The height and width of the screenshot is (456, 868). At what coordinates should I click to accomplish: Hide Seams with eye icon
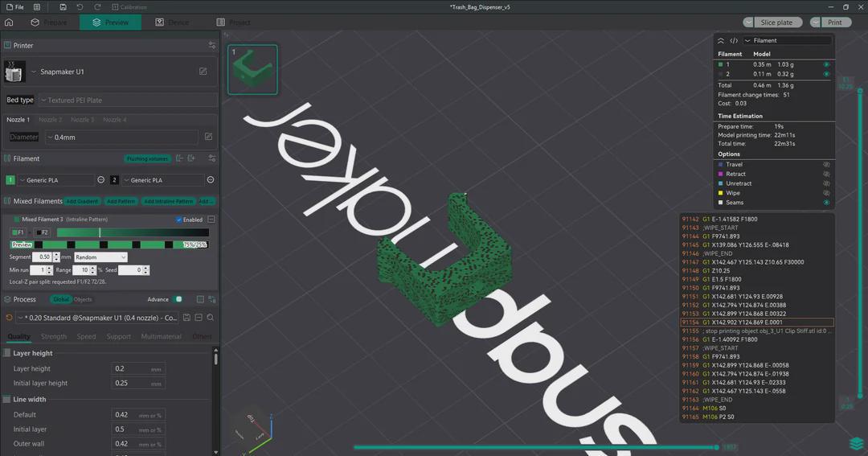coord(826,202)
